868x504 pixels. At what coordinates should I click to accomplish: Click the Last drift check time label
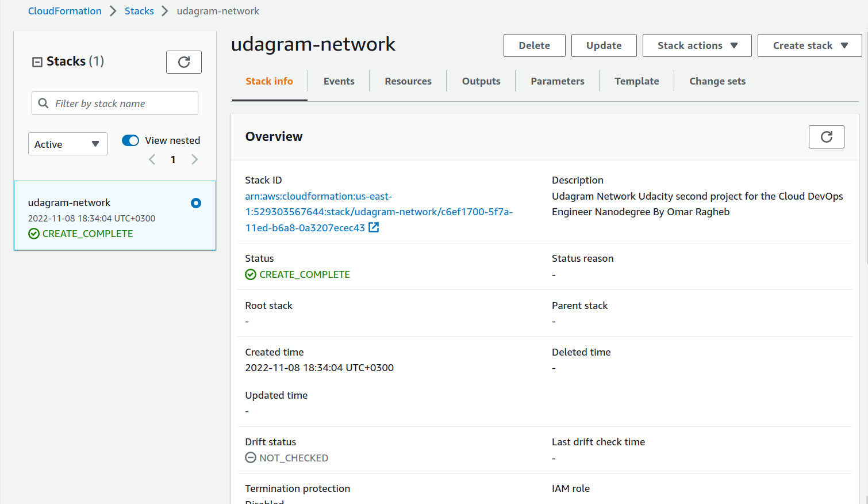click(598, 442)
